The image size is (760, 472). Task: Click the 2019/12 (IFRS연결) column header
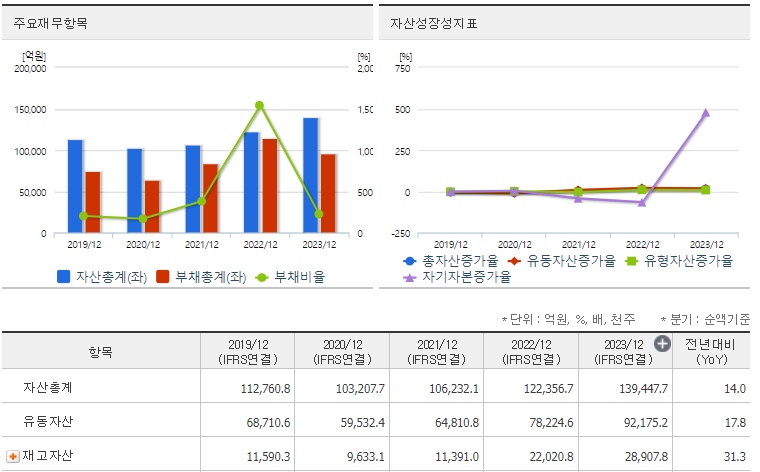[248, 351]
